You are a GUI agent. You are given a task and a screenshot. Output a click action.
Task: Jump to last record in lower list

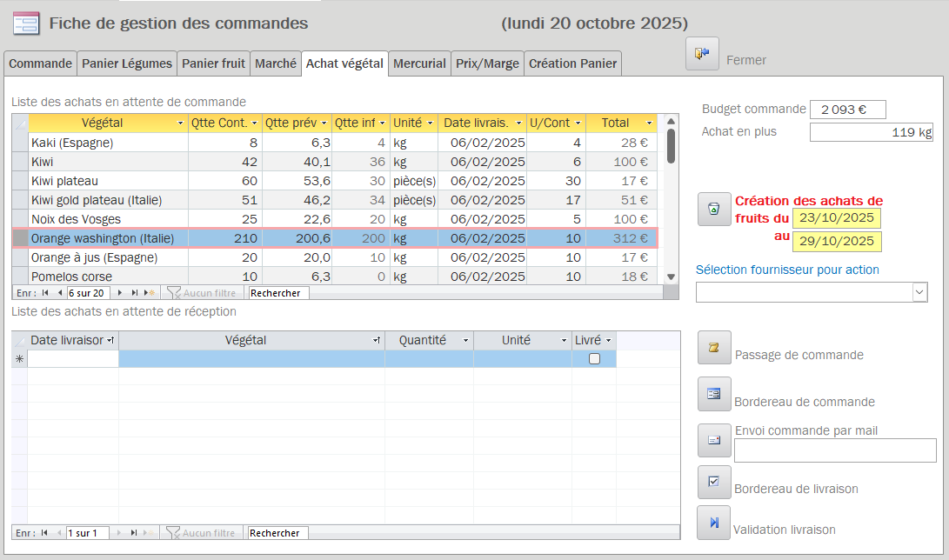click(x=134, y=533)
